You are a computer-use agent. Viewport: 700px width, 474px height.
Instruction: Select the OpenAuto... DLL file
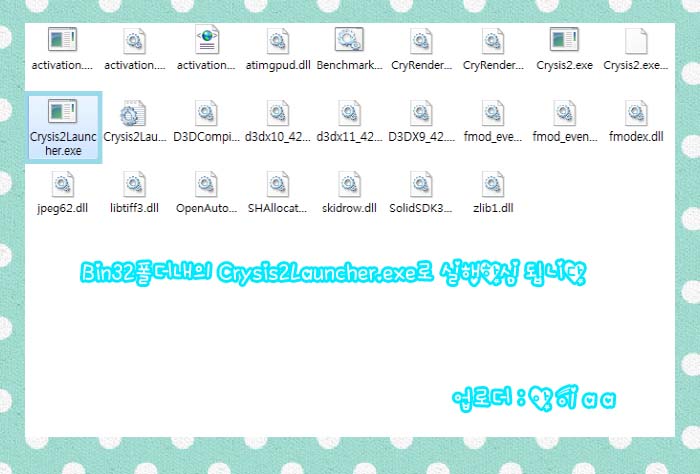206,192
